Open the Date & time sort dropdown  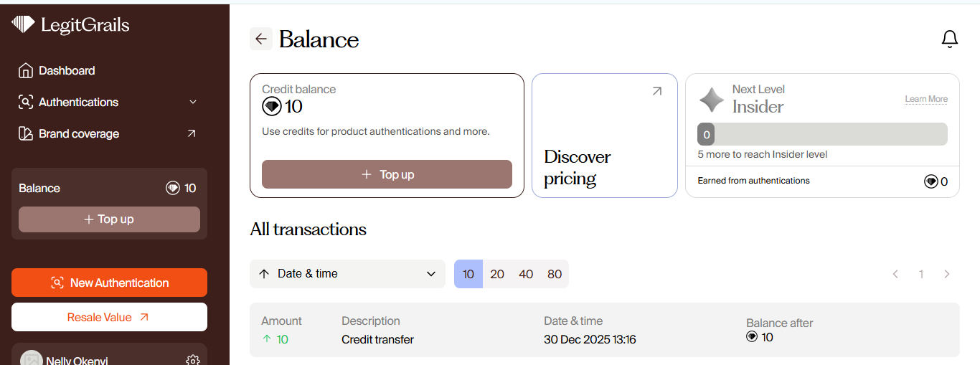(347, 274)
